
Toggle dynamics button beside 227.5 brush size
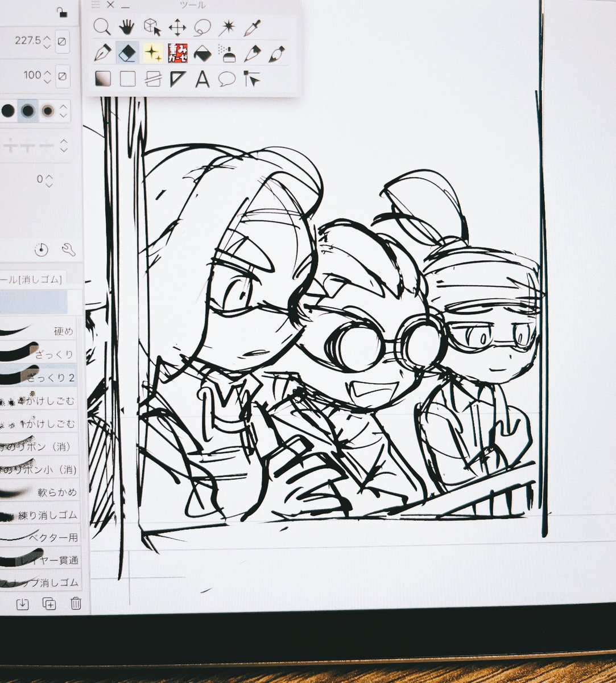pos(63,42)
